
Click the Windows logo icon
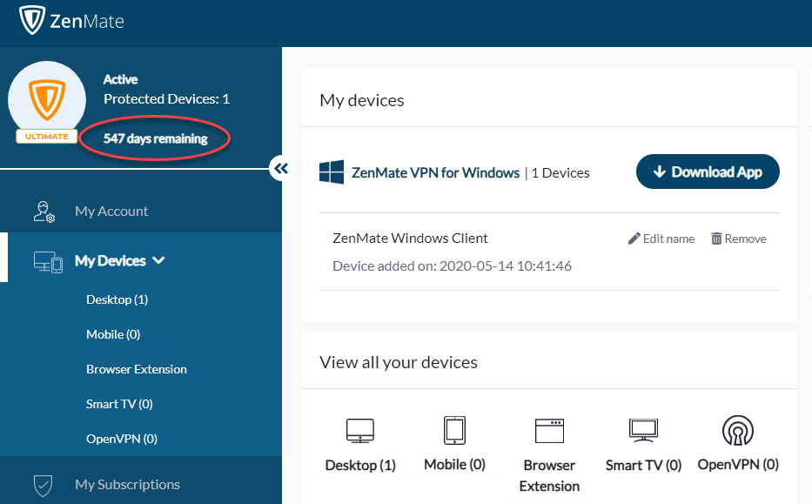pyautogui.click(x=332, y=172)
